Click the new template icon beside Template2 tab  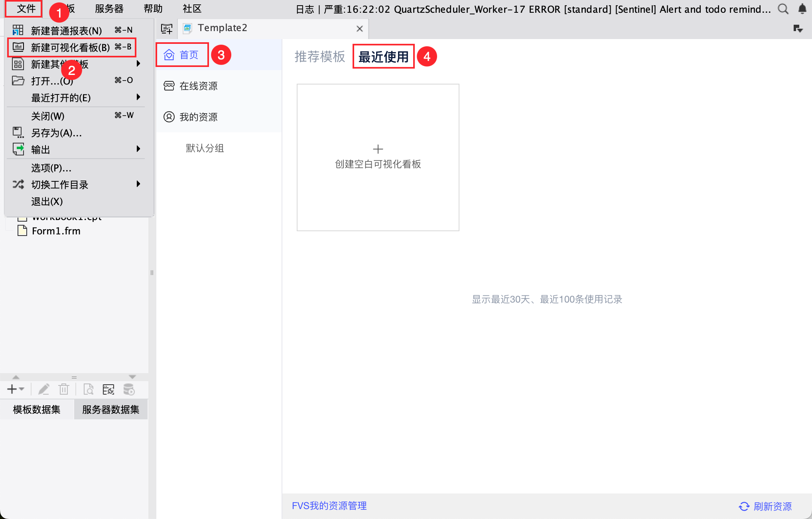pyautogui.click(x=167, y=28)
